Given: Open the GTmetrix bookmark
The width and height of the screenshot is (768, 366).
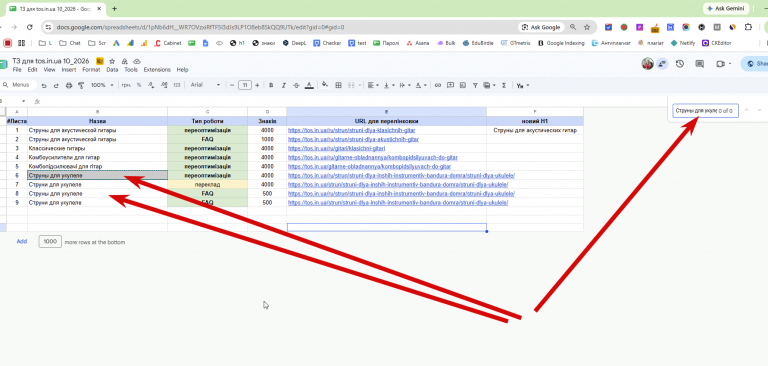Looking at the screenshot, I should (516, 43).
